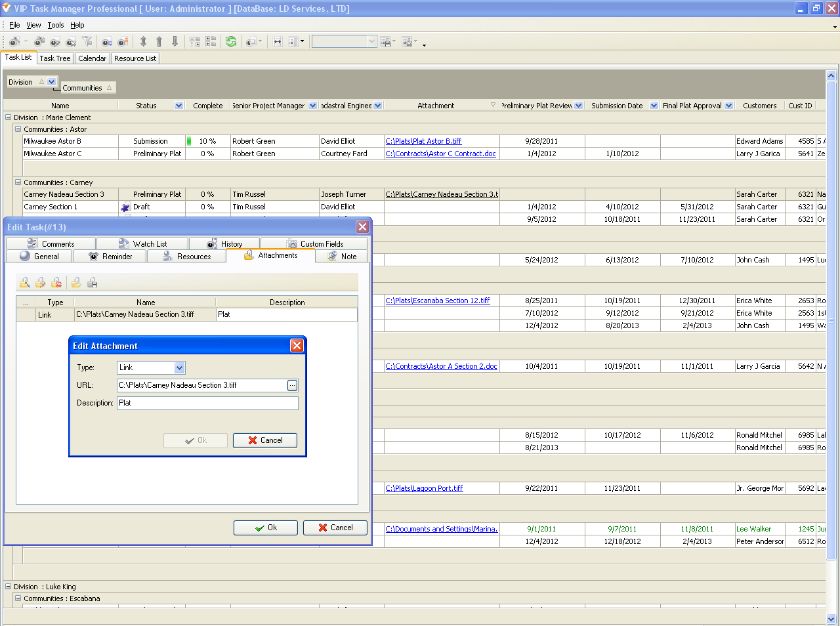Open the selected attachment file
This screenshot has width=840, height=626.
click(75, 282)
